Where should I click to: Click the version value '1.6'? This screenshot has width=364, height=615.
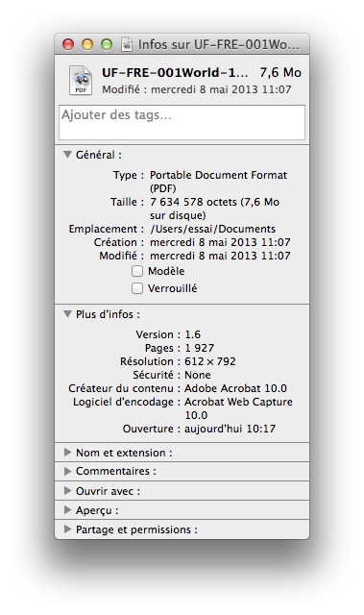192,334
